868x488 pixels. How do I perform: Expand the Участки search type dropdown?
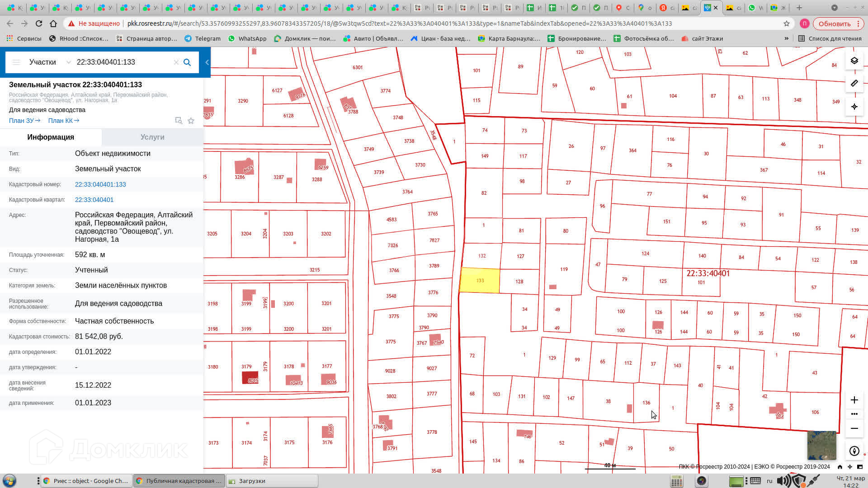click(68, 62)
